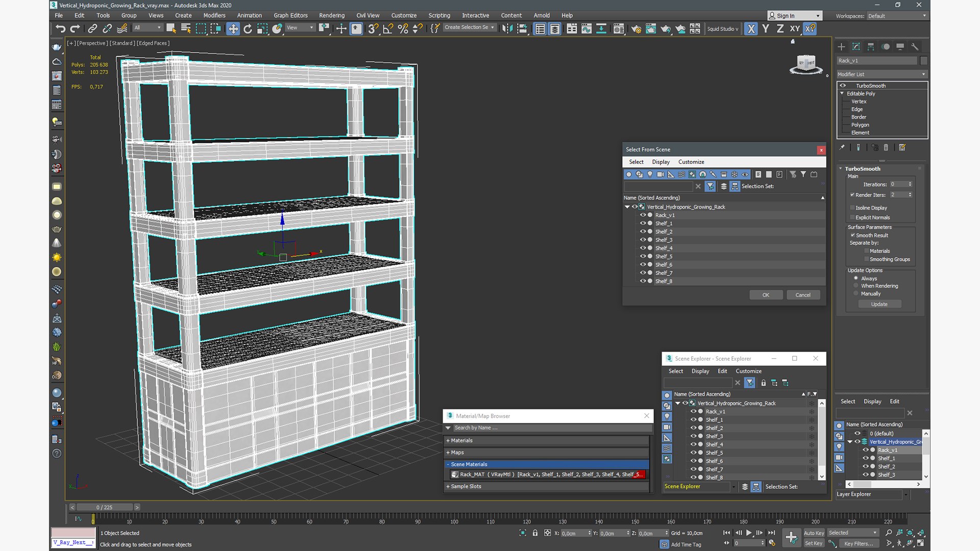The width and height of the screenshot is (980, 551).
Task: Select the When Rendering update option
Action: pyautogui.click(x=856, y=286)
